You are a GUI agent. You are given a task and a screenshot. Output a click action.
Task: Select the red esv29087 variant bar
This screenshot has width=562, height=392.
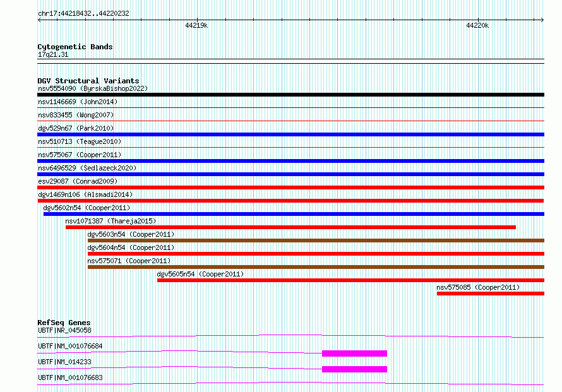point(290,187)
